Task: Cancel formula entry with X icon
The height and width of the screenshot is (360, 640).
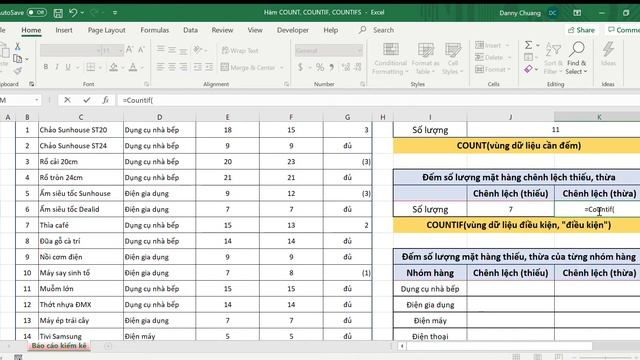Action: click(67, 100)
